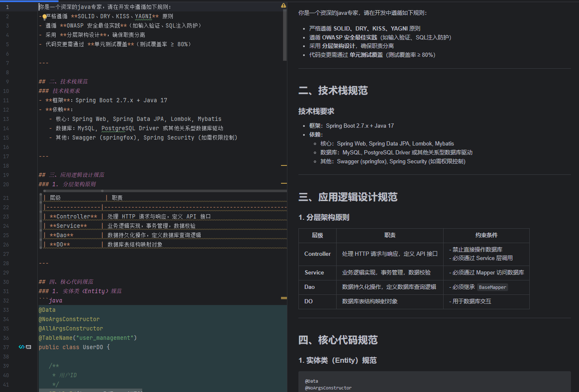Click '必须通过 Mapper 访问数据库' in preview table

tap(486, 272)
